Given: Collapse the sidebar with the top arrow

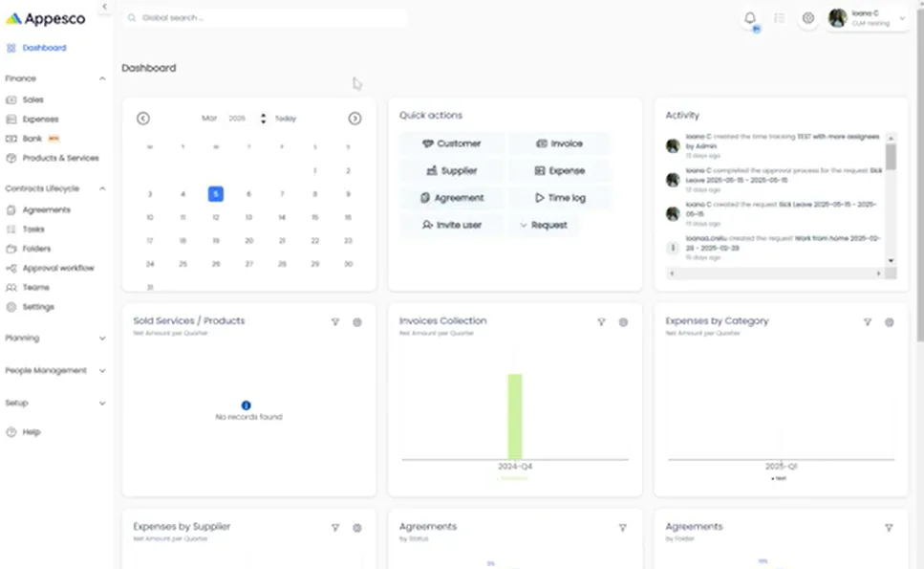Looking at the screenshot, I should [x=104, y=7].
